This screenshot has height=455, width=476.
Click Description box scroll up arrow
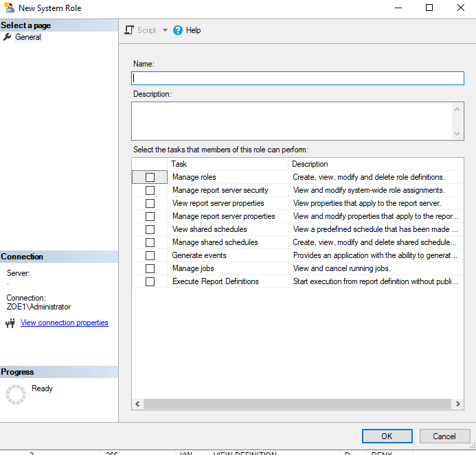coord(457,109)
